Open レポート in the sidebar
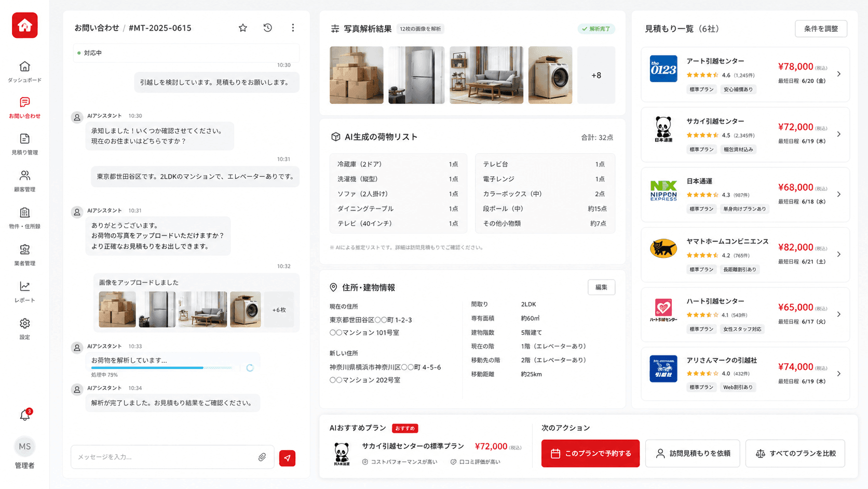Image resolution: width=868 pixels, height=489 pixels. point(24,292)
